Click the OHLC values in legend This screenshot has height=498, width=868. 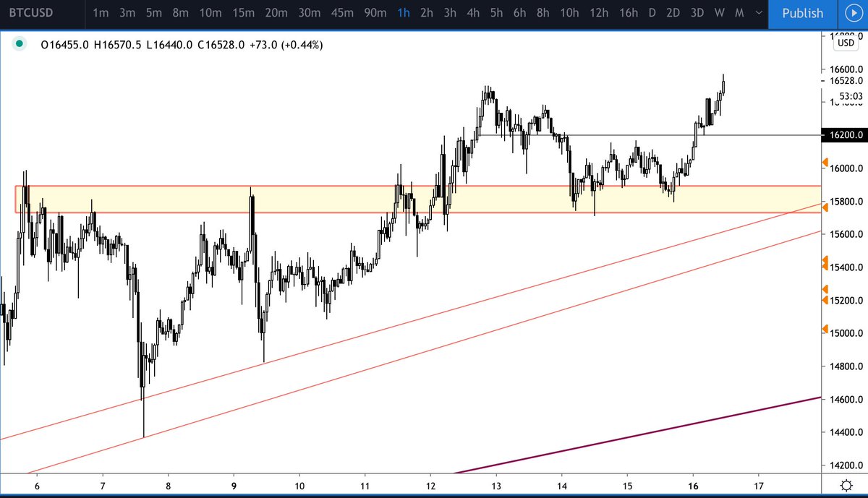click(182, 45)
